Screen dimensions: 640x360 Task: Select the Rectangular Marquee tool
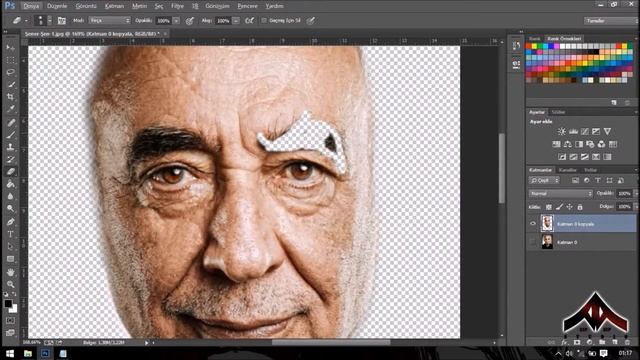click(x=11, y=60)
